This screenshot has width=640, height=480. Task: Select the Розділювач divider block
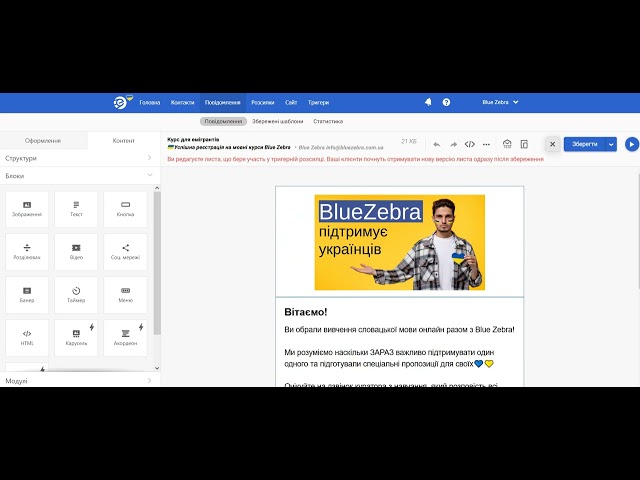(27, 252)
